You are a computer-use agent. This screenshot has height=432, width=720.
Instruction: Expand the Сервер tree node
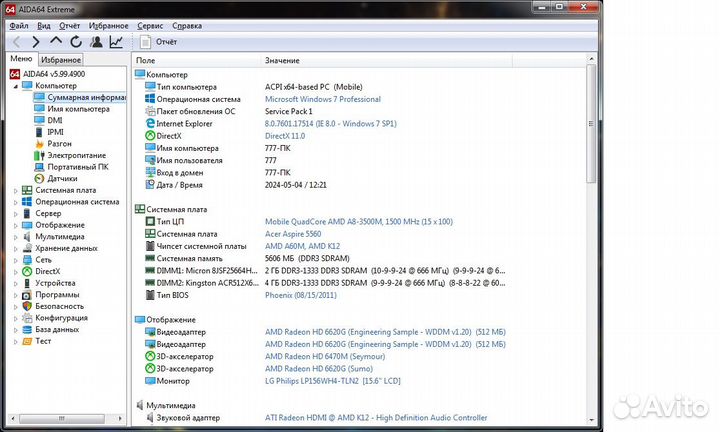click(15, 213)
